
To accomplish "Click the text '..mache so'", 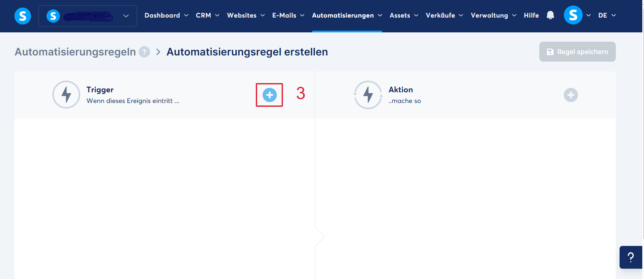I will coord(405,101).
